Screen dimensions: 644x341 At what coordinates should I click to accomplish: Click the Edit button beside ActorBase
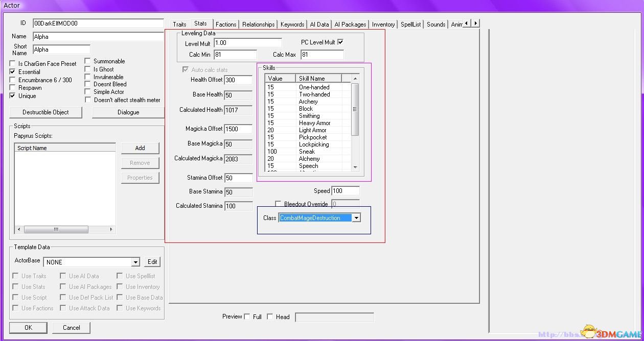pyautogui.click(x=152, y=262)
